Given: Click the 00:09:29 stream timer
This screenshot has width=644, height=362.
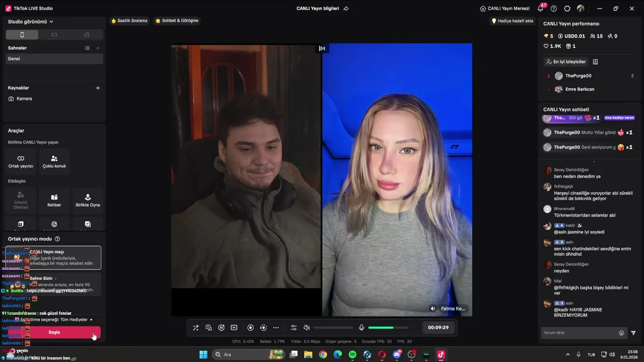Looking at the screenshot, I should click(x=438, y=328).
